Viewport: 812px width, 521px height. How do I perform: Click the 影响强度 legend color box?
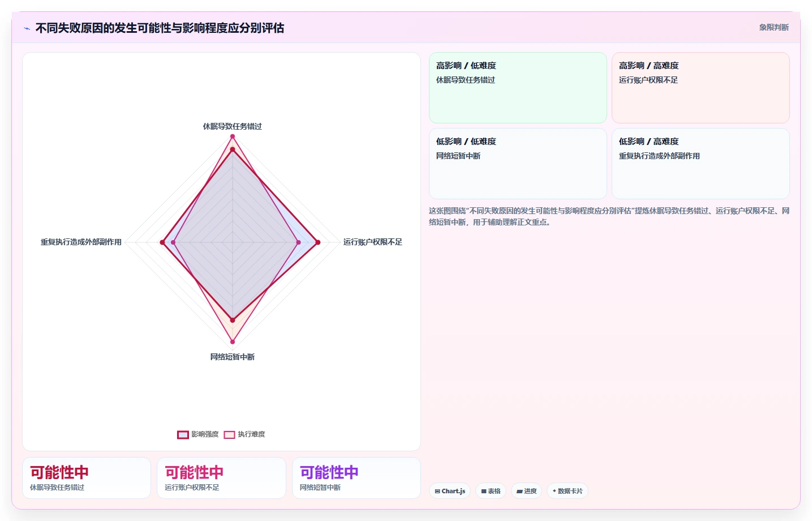183,435
